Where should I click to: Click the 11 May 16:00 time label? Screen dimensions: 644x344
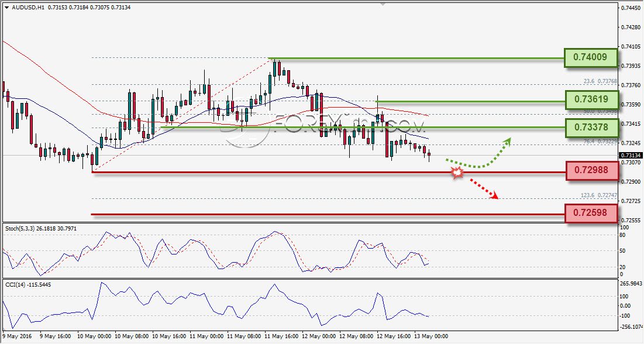click(x=281, y=336)
